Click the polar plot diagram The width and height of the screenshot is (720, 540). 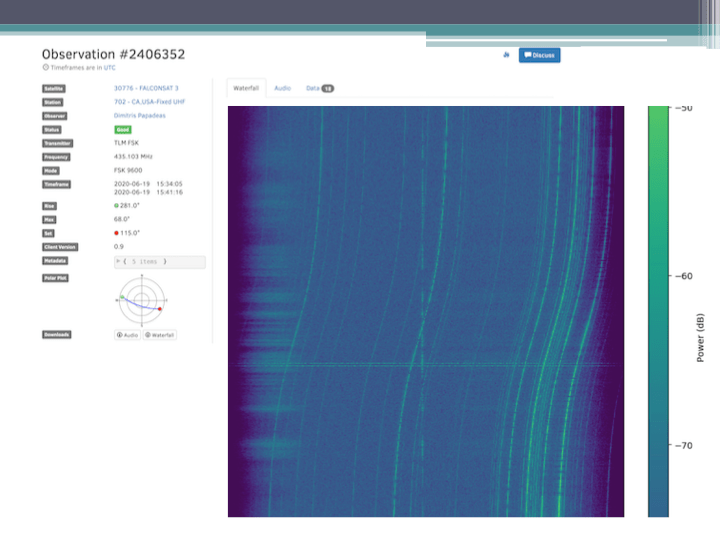click(141, 298)
